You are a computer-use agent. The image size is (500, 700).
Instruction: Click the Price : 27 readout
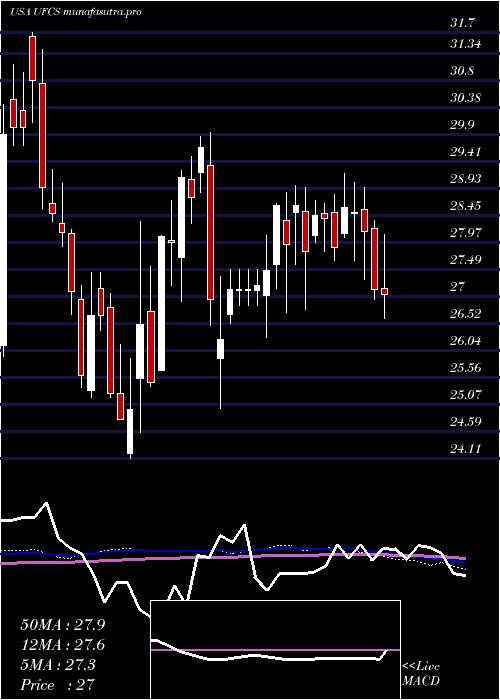click(x=58, y=684)
